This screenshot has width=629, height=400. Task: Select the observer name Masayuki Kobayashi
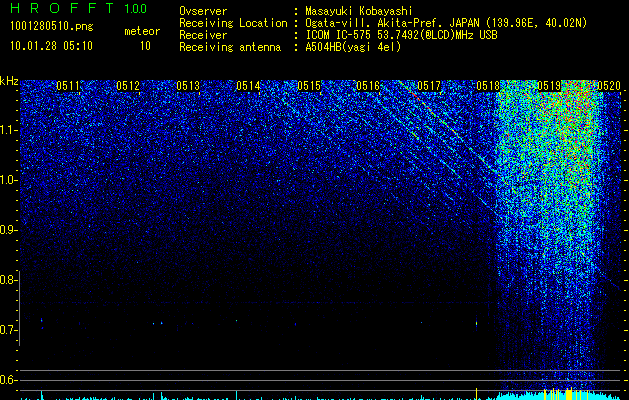tap(358, 11)
